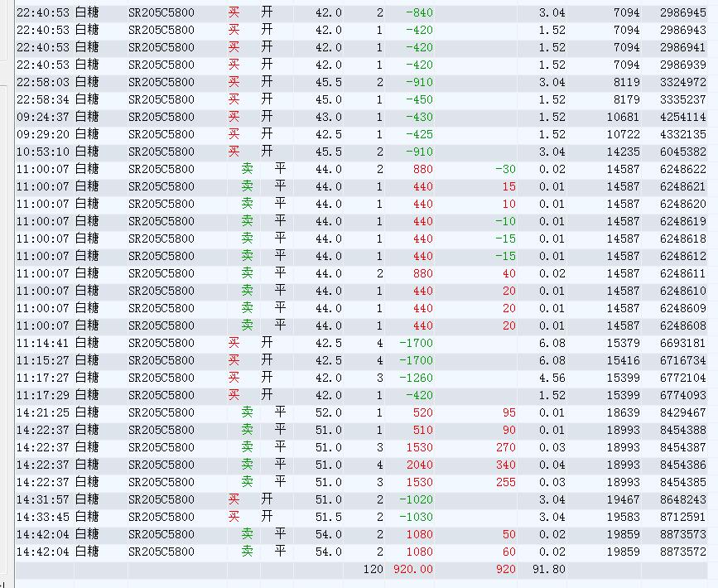
Task: Click the price 51.5 cell
Action: tap(328, 518)
